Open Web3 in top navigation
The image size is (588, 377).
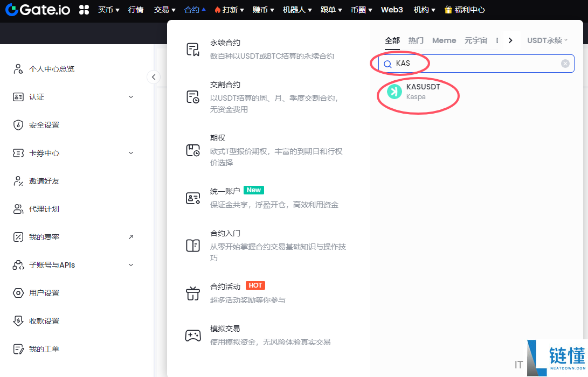point(392,10)
